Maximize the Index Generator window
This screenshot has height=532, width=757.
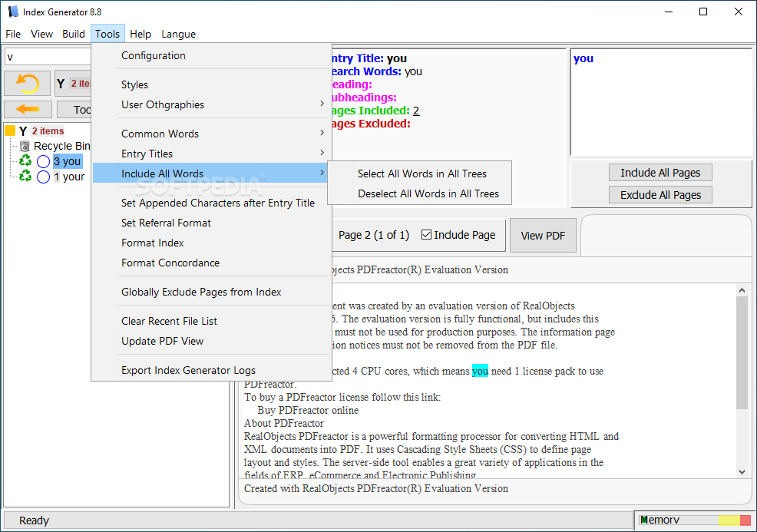pyautogui.click(x=703, y=12)
